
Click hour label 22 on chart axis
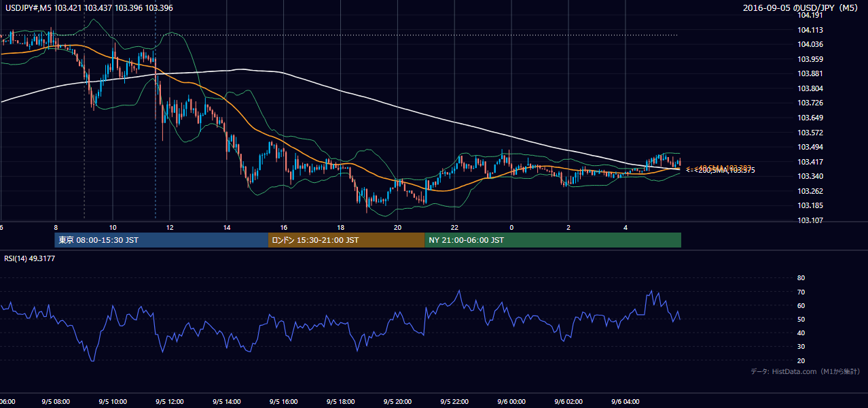(x=455, y=227)
